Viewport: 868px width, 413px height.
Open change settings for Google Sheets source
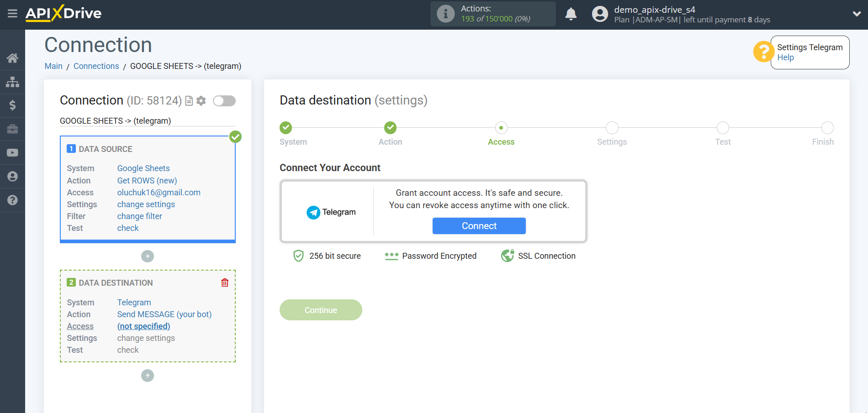146,204
